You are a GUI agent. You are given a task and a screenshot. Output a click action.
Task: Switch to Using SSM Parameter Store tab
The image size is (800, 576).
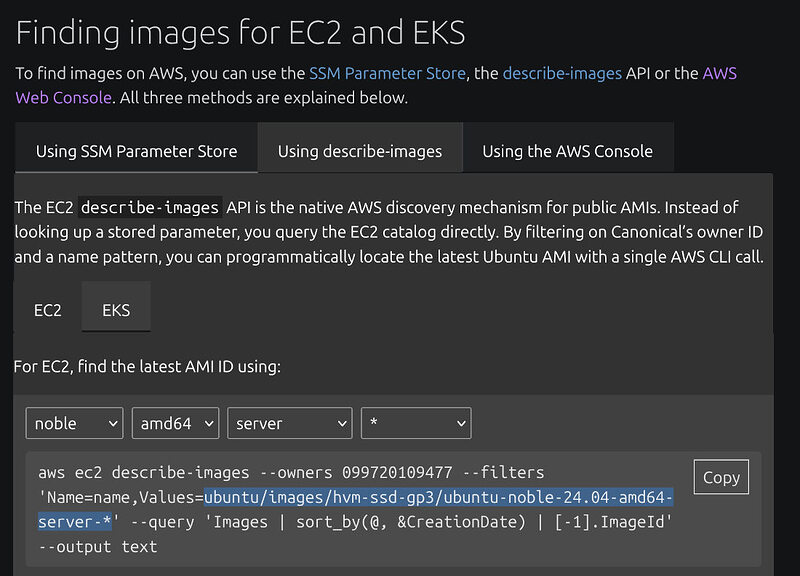coord(136,151)
